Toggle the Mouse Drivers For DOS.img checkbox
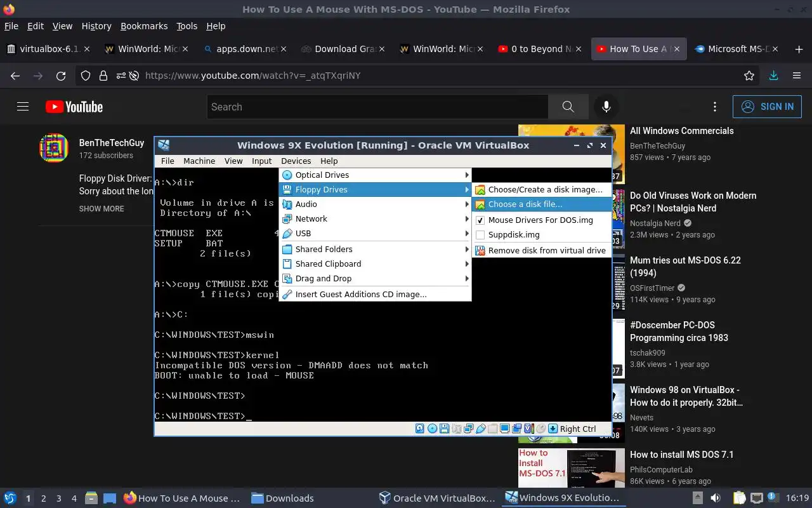 480,220
